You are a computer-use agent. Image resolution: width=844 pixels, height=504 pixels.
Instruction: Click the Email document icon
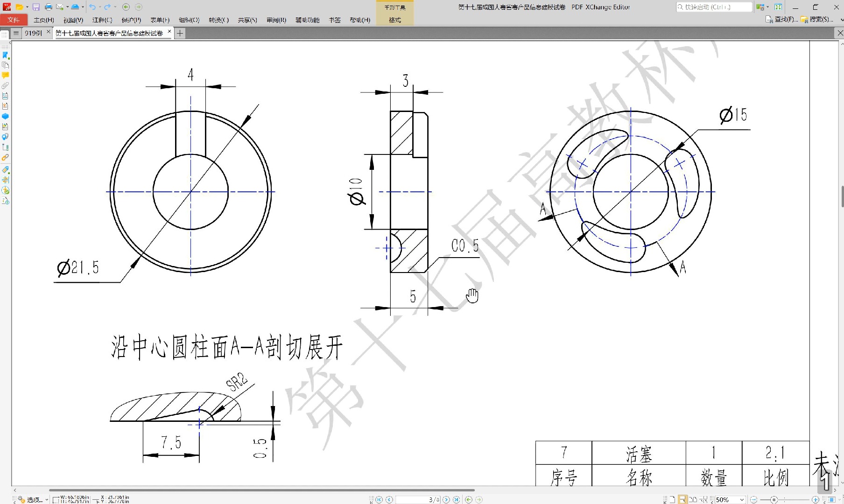point(60,7)
